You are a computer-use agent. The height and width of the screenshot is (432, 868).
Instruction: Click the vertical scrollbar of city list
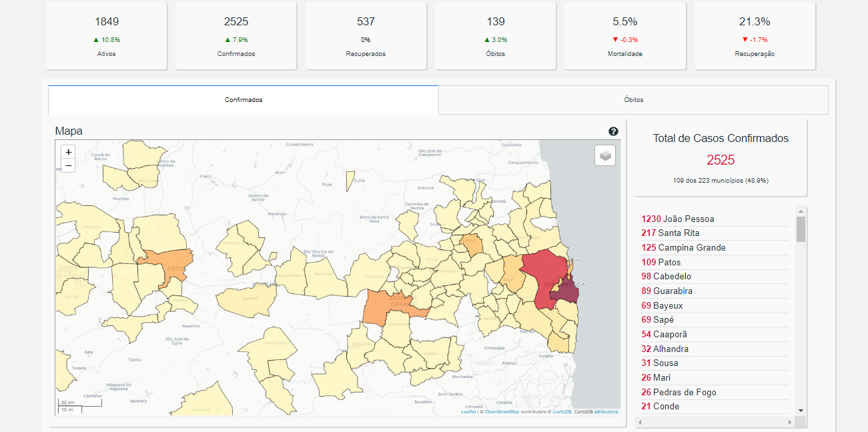[x=801, y=229]
